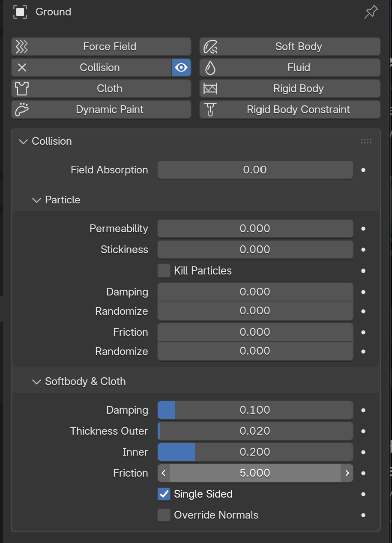Click the Dynamic Paint footprint icon
392x543 pixels.
click(x=21, y=110)
